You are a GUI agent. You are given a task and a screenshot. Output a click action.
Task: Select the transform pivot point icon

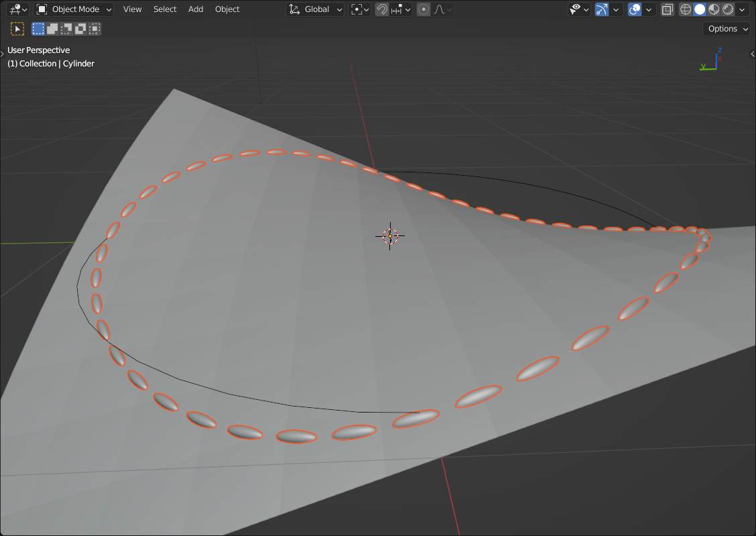pyautogui.click(x=357, y=9)
